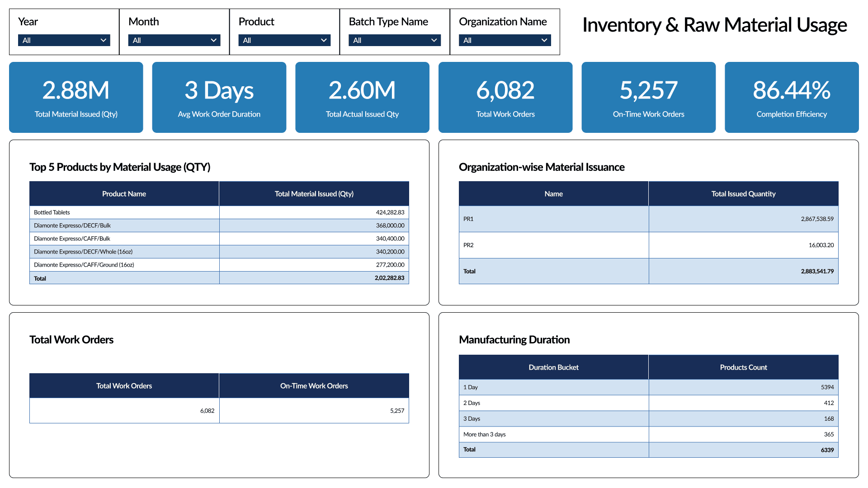The image size is (868, 488).
Task: Click the More than 3 days row
Action: (x=553, y=434)
